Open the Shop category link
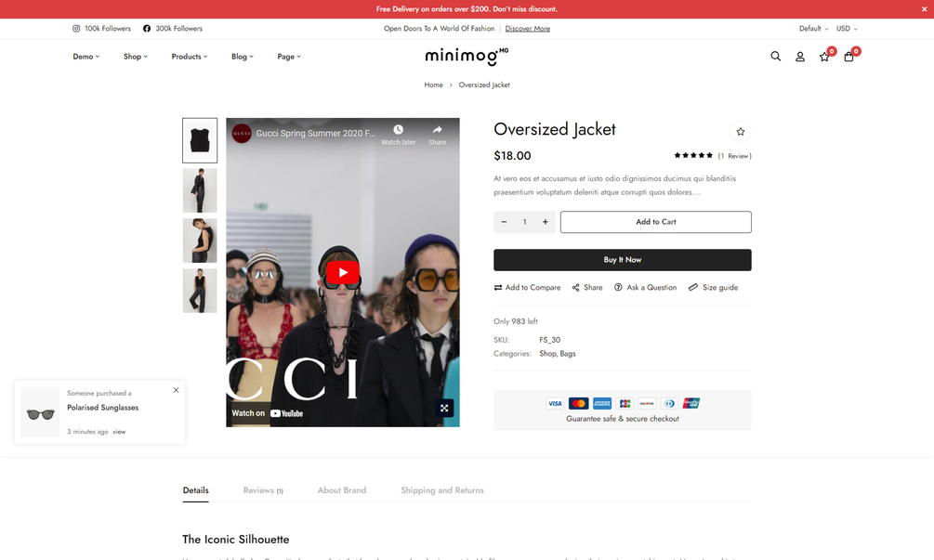Viewport: 934px width, 560px height. [x=547, y=354]
